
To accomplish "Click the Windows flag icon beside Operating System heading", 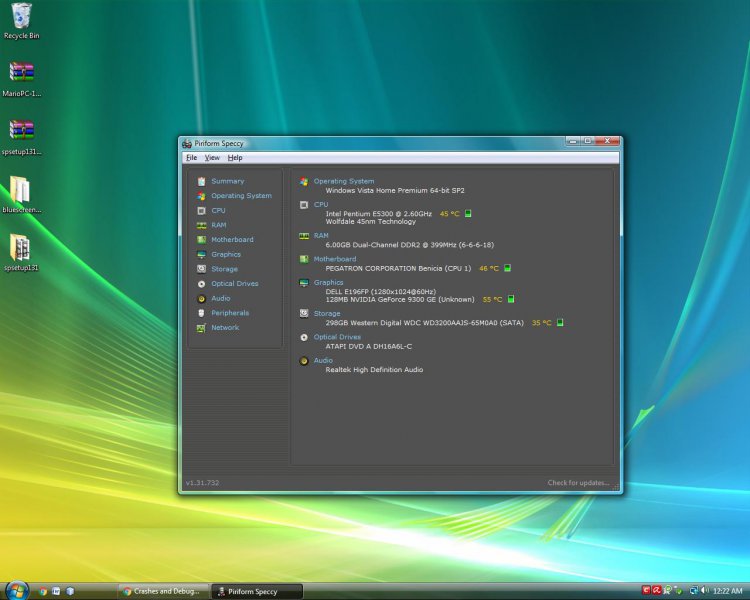I will [x=304, y=181].
